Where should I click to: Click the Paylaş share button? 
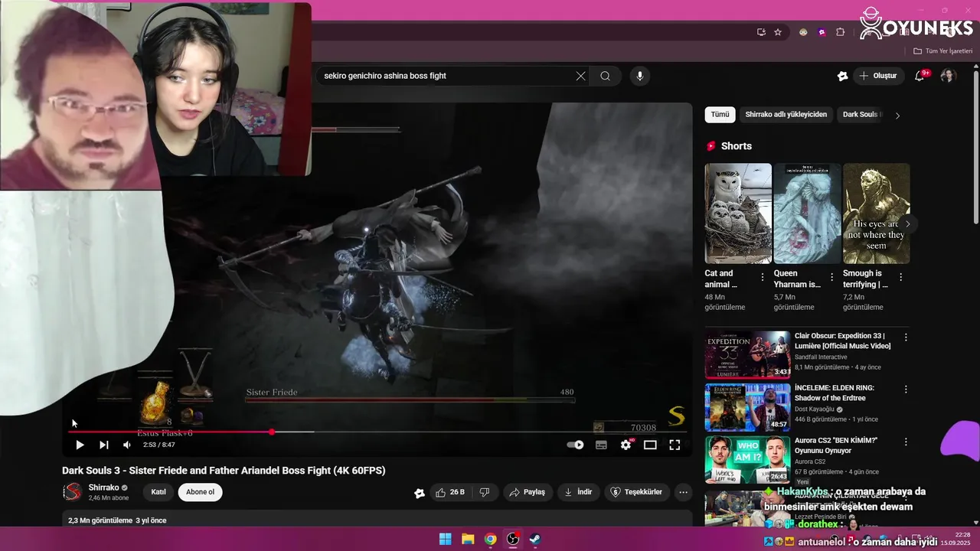click(528, 492)
